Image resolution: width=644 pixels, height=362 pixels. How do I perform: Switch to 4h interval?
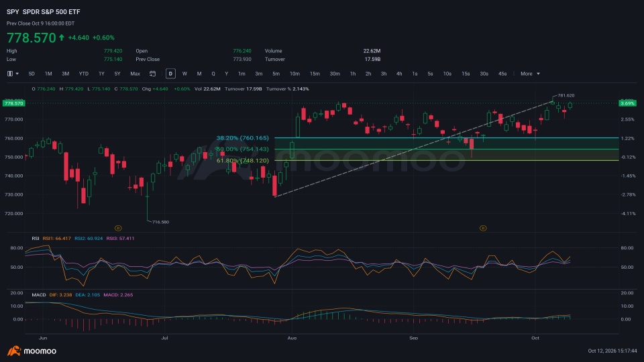pos(399,74)
